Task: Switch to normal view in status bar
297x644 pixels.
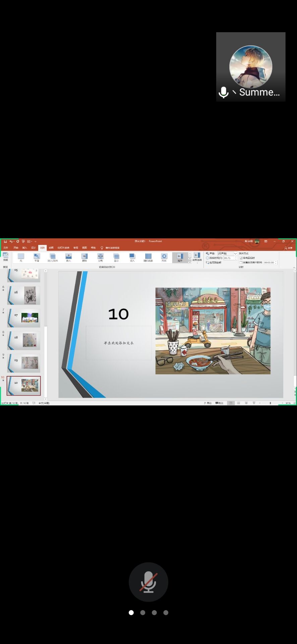Action: [231, 403]
